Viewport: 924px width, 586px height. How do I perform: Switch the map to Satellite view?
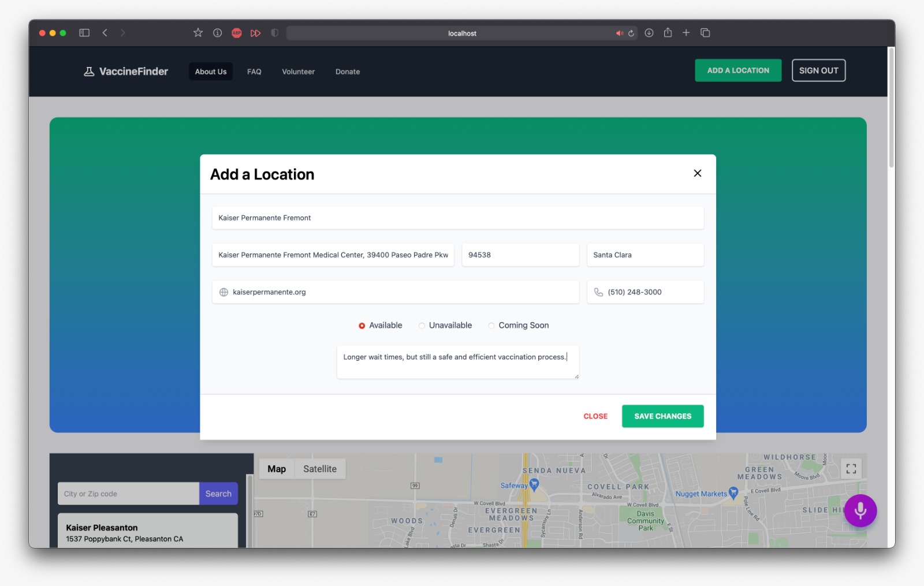pyautogui.click(x=320, y=469)
